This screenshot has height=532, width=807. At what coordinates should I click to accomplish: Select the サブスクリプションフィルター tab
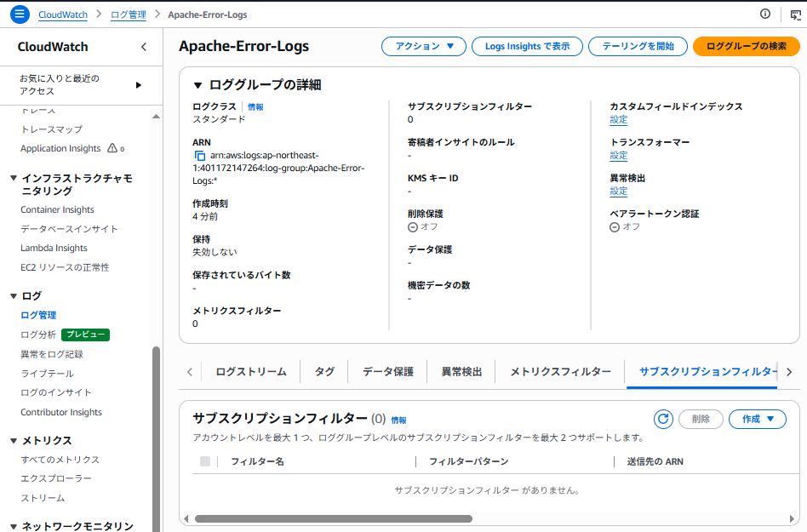702,371
